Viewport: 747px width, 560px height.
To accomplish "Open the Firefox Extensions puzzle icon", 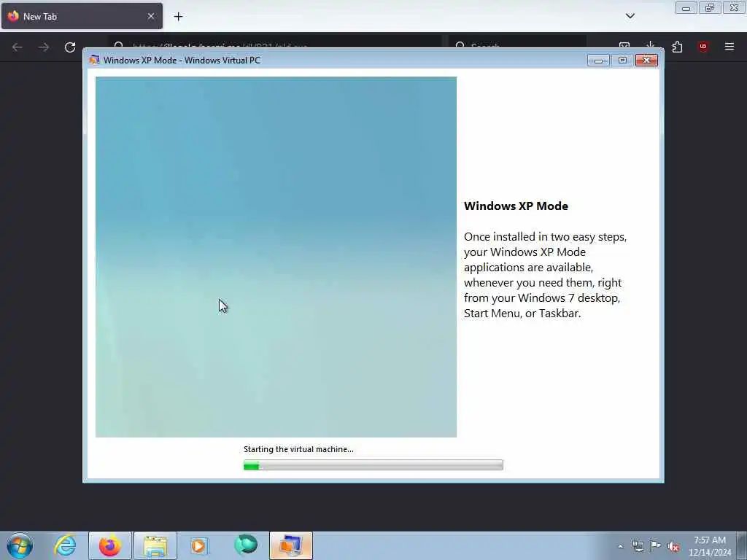I will (x=677, y=47).
